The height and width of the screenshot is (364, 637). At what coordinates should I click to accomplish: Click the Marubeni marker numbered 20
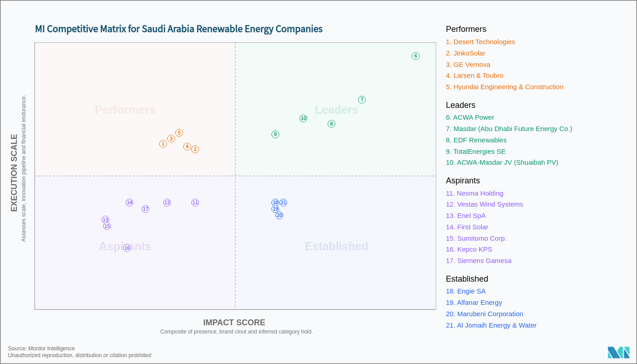click(x=279, y=215)
